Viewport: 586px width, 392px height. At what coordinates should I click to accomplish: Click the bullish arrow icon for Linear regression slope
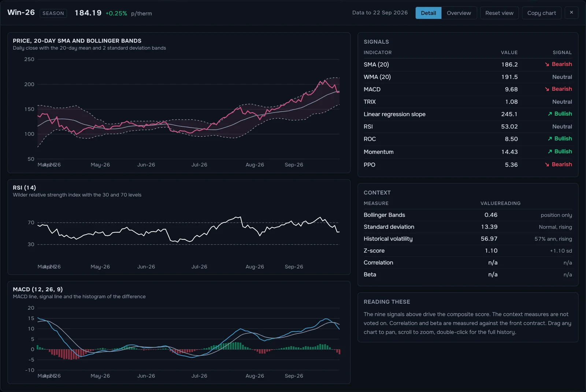(550, 114)
